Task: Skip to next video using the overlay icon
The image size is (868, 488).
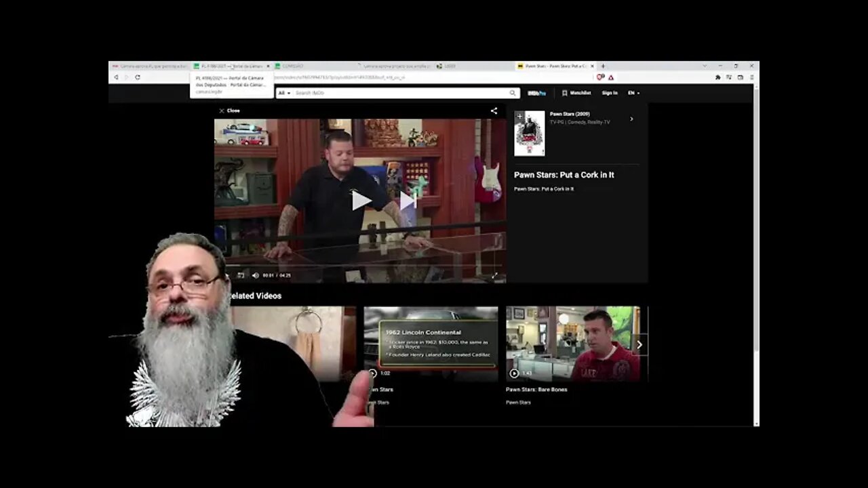Action: click(x=407, y=201)
